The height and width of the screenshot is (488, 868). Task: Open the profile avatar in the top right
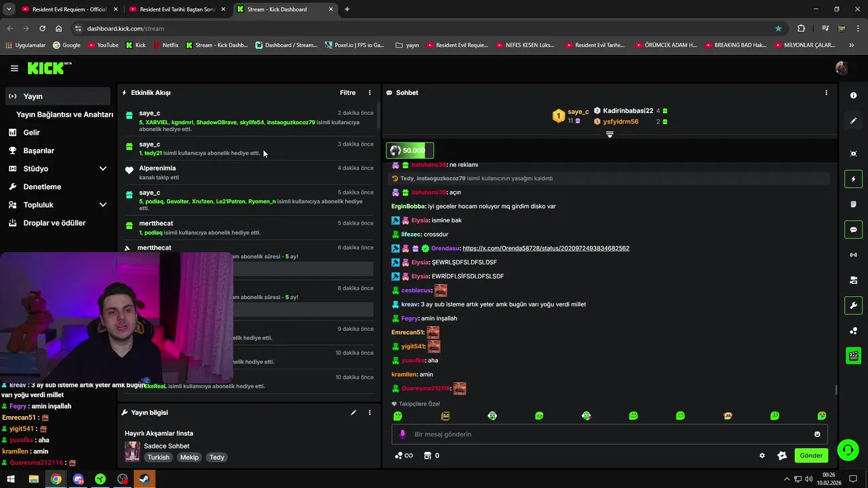842,68
